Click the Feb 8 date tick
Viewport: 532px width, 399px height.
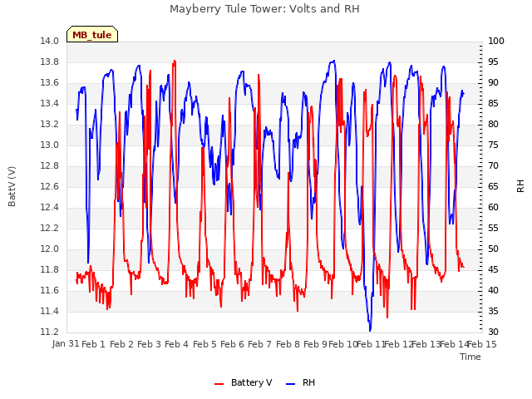[x=288, y=344]
